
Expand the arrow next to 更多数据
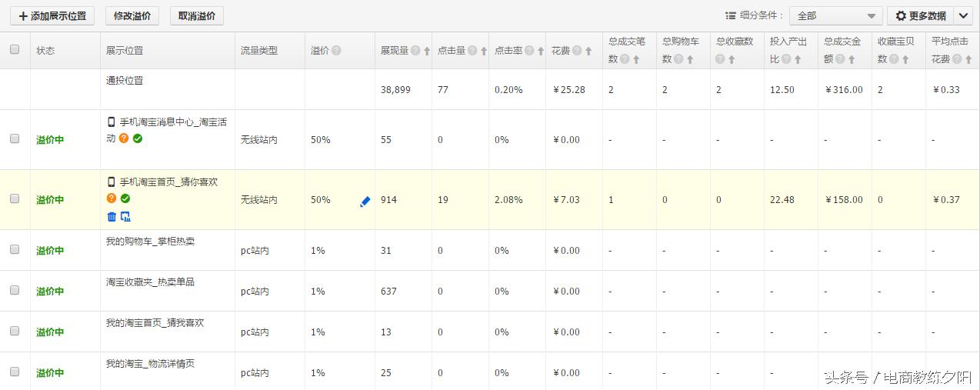click(x=963, y=15)
